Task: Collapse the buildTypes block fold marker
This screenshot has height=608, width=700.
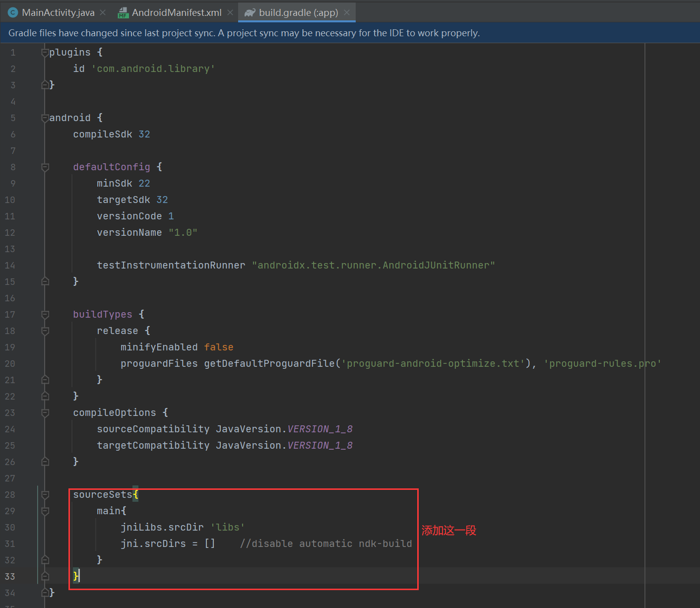Action: pyautogui.click(x=45, y=314)
